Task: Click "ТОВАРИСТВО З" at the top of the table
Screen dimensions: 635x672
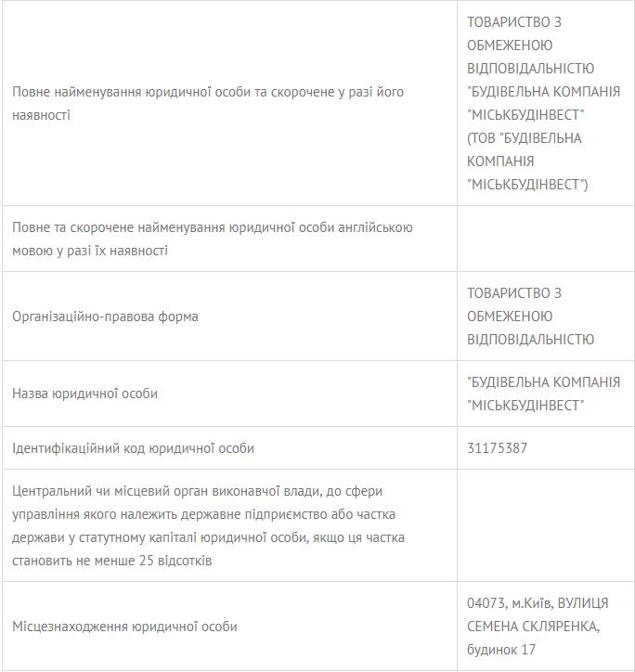Action: pyautogui.click(x=514, y=21)
